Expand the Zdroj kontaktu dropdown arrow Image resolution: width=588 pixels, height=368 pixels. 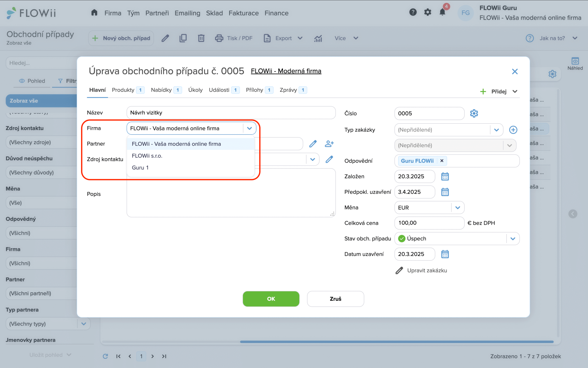312,159
